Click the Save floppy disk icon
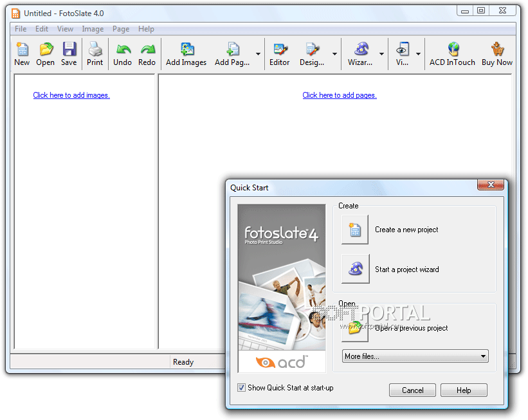 click(x=69, y=50)
